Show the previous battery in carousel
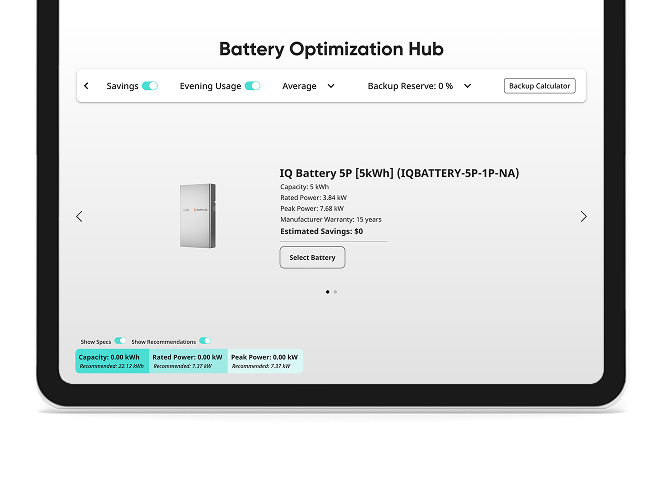 pyautogui.click(x=79, y=217)
